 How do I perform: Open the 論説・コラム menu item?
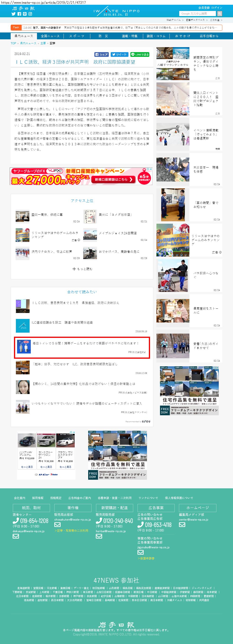[x=156, y=36]
